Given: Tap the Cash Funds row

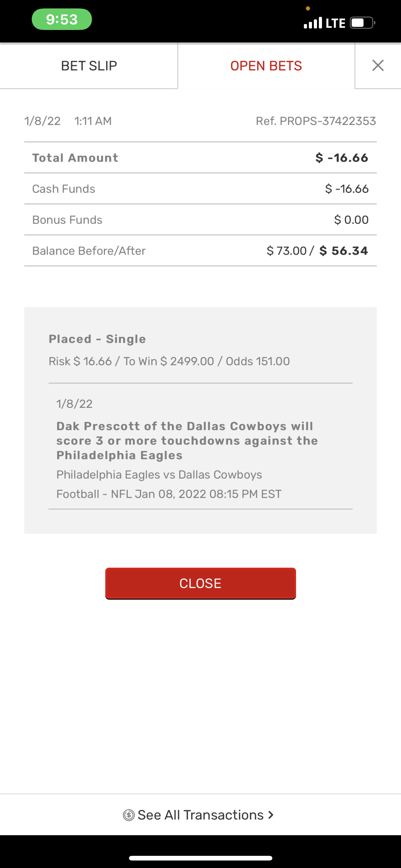Looking at the screenshot, I should pos(200,189).
